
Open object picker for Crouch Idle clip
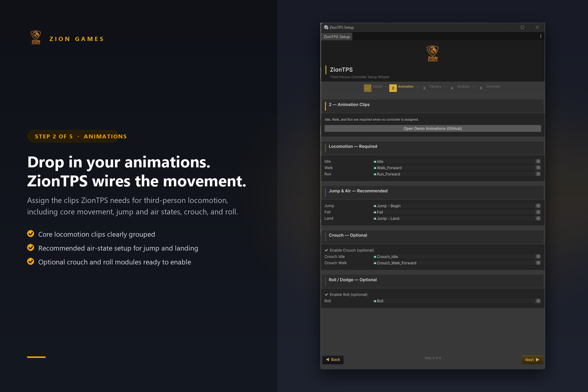click(538, 256)
